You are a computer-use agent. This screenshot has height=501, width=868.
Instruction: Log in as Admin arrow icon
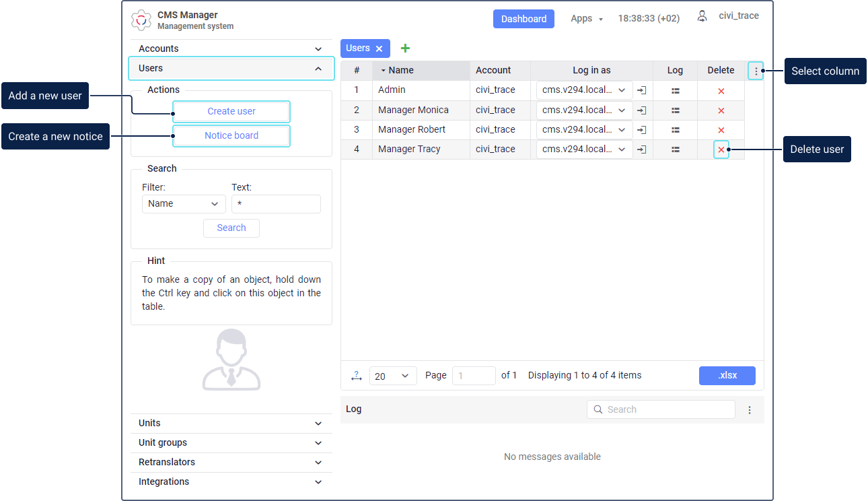(642, 90)
